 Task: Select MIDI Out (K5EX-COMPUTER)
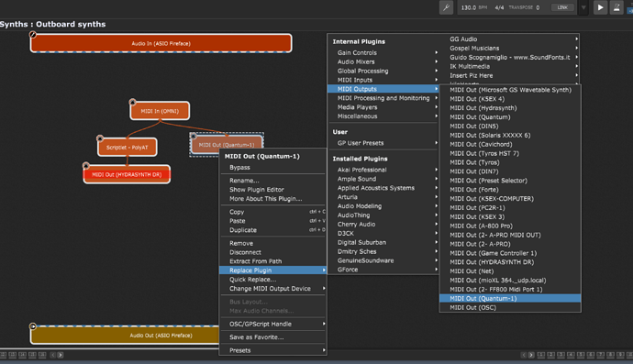510,199
